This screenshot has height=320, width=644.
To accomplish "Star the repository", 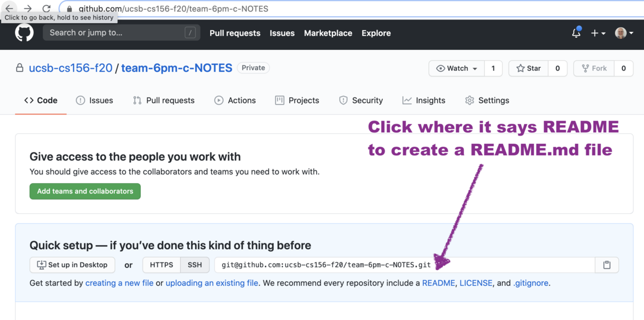I will [x=529, y=68].
